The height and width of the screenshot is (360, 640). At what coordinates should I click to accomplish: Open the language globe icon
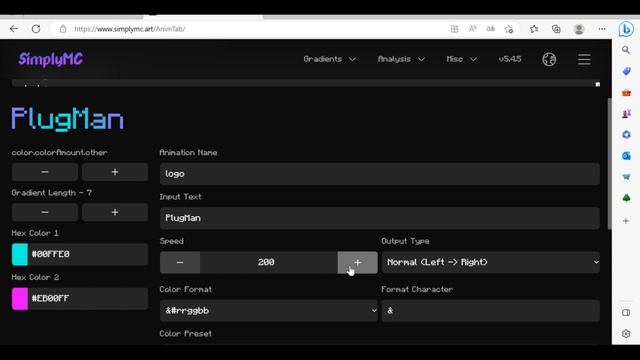click(549, 60)
